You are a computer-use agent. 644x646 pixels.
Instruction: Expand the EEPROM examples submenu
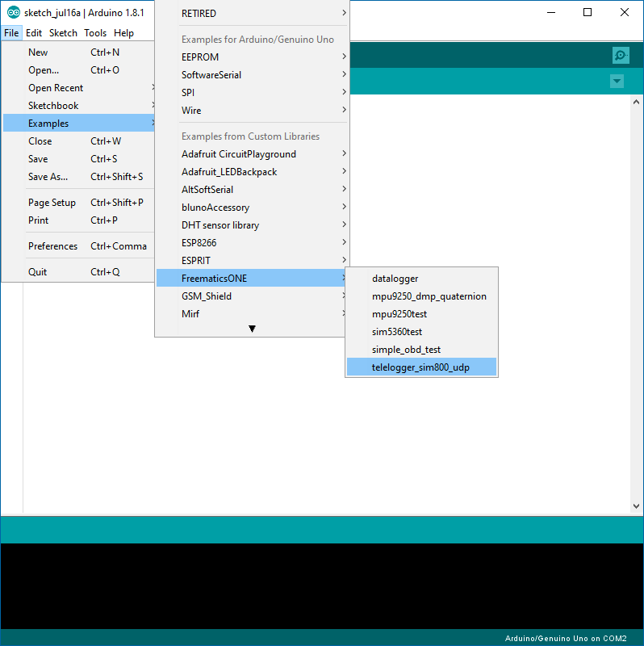(x=253, y=57)
